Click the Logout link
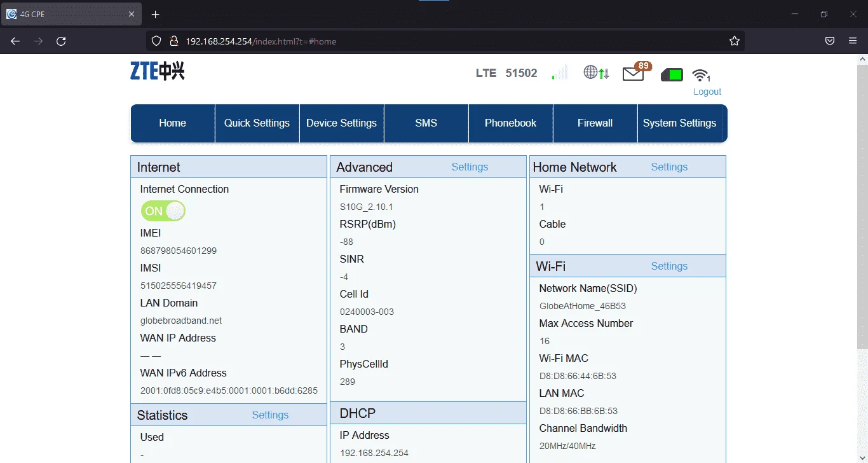Viewport: 868px width, 463px height. pos(707,92)
